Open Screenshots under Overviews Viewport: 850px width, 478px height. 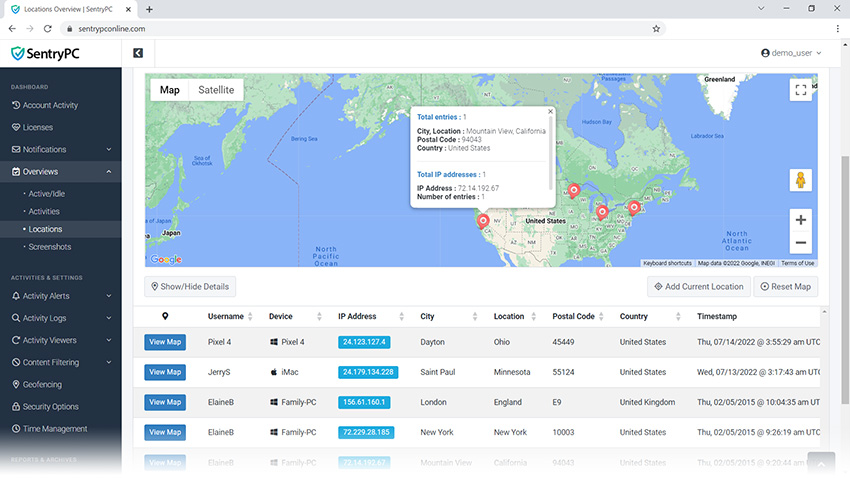pyautogui.click(x=50, y=247)
